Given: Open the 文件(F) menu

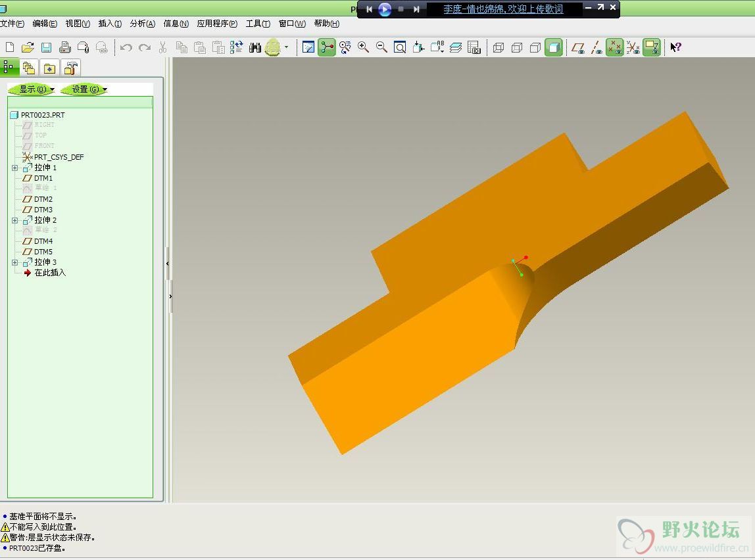Looking at the screenshot, I should coord(12,24).
